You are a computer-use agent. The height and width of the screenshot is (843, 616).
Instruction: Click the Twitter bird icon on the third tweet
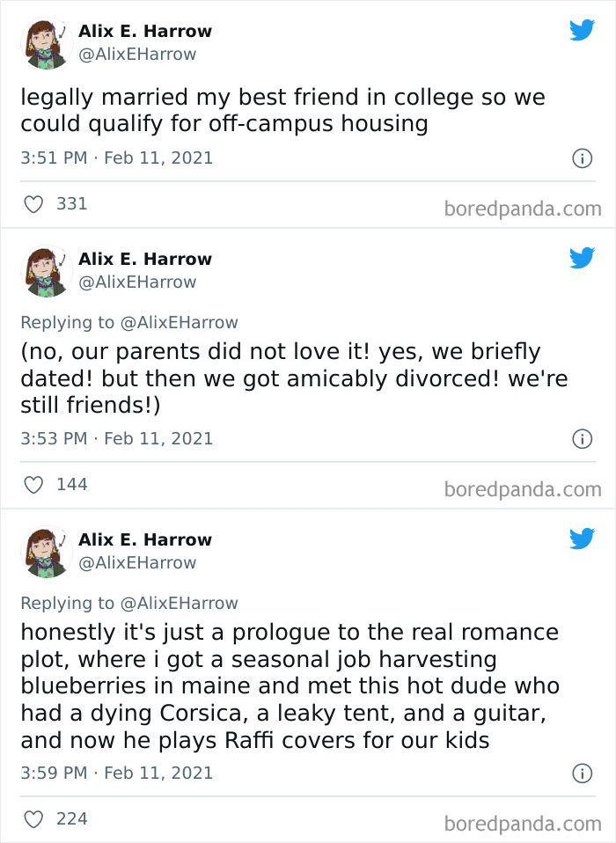pos(583,539)
